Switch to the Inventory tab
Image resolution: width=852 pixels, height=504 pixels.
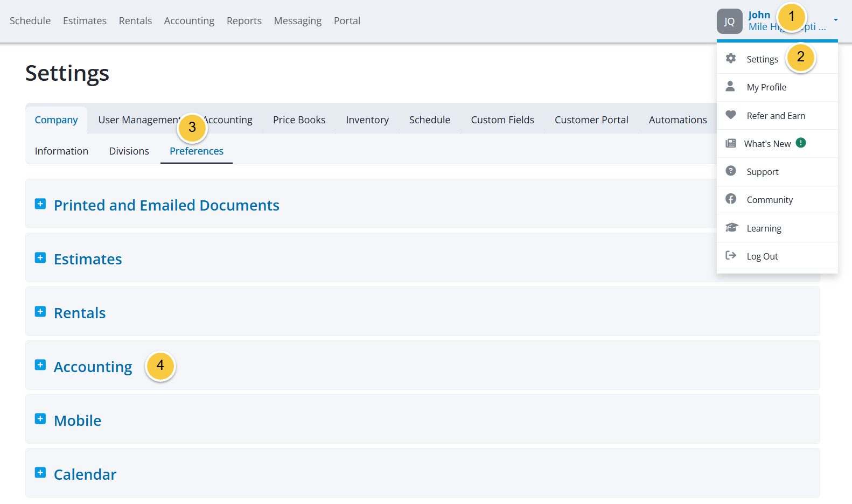(367, 120)
